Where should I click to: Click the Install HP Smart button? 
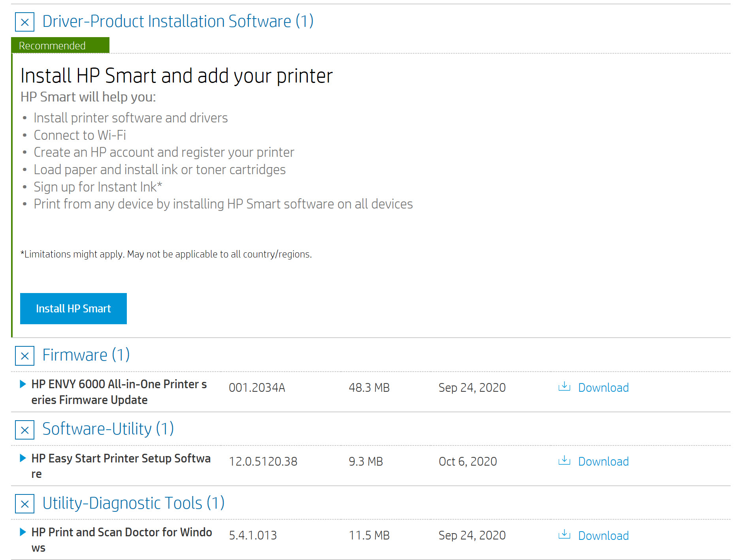point(73,308)
